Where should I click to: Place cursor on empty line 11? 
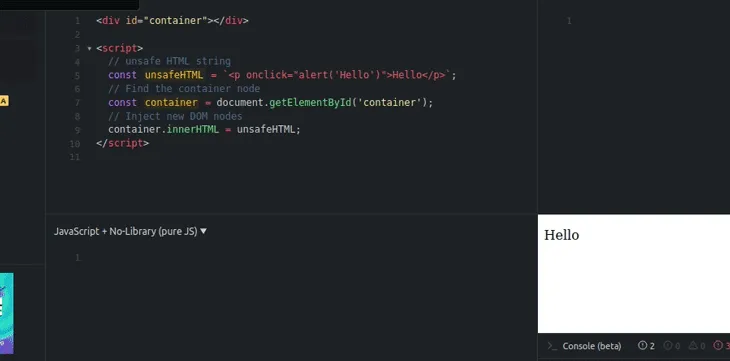pyautogui.click(x=307, y=157)
